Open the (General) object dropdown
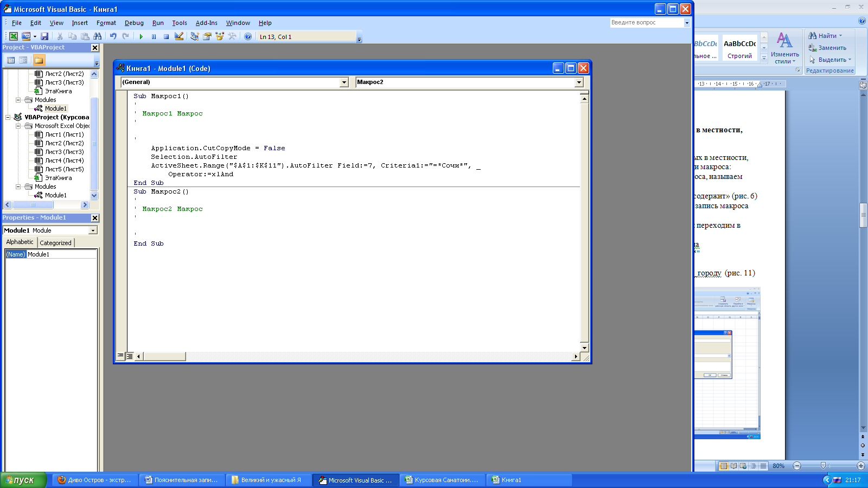 (344, 82)
